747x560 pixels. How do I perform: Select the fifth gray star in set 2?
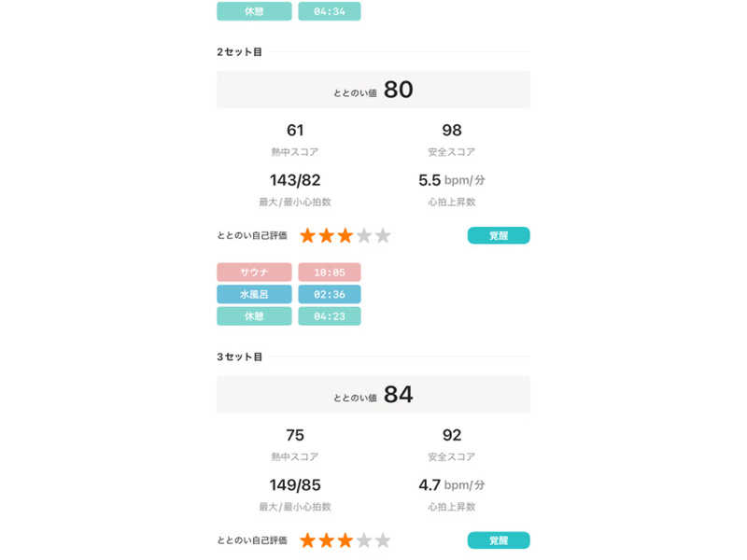(383, 235)
